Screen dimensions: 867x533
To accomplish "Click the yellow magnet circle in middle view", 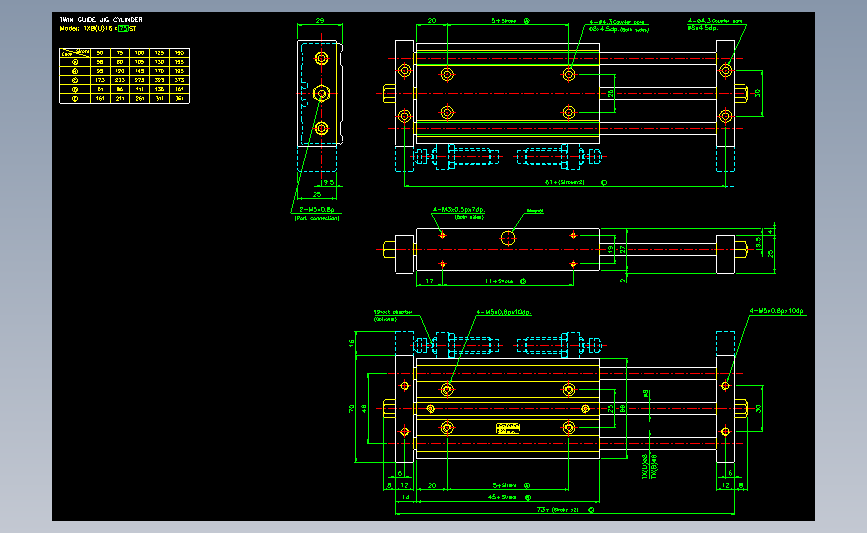I will pos(508,238).
